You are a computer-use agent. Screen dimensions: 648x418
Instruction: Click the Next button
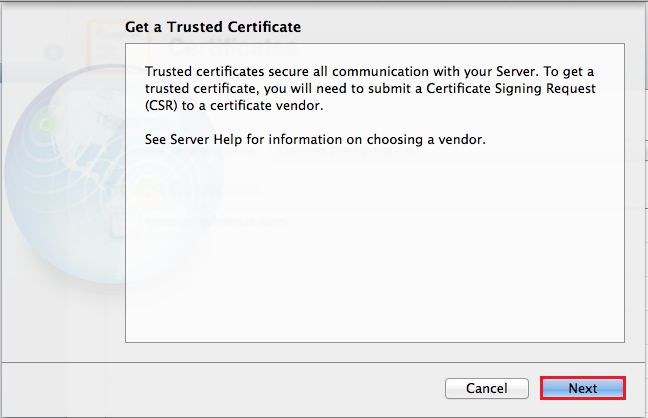point(583,388)
